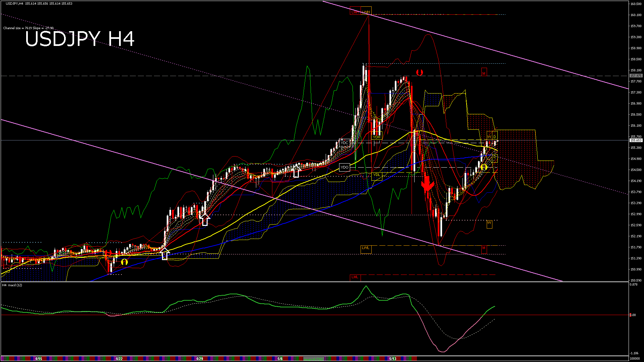Screen dimensions: 644x362
Task: Click the large red down arrow signal
Action: (427, 184)
